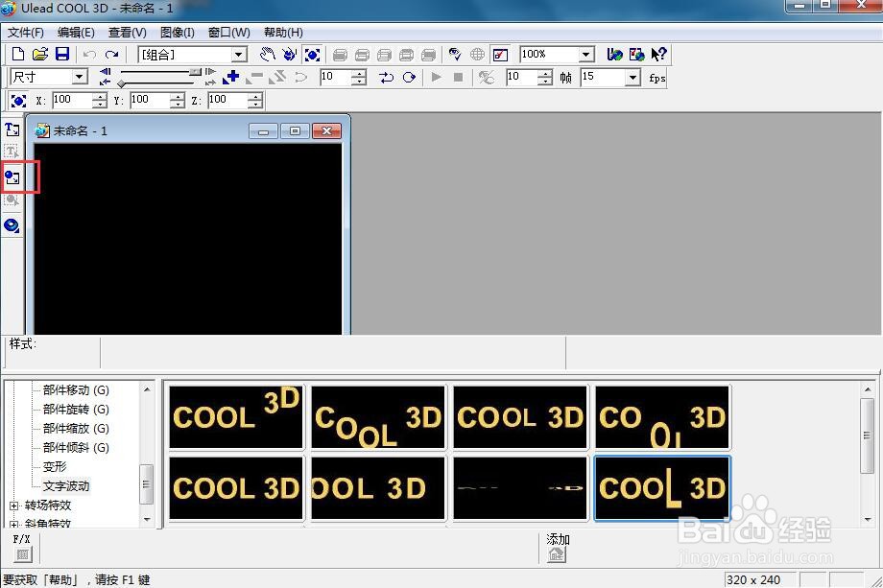Open the 图像(I) menu
Viewport: 883px width, 588px height.
click(178, 33)
